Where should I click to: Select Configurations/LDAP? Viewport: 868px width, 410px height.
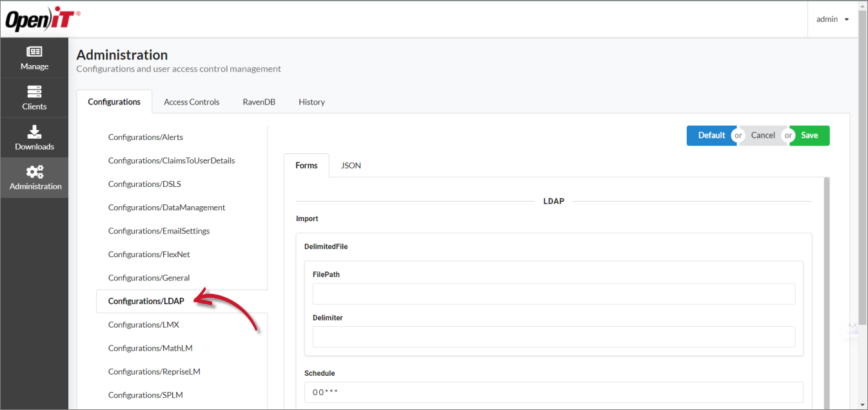click(x=146, y=301)
